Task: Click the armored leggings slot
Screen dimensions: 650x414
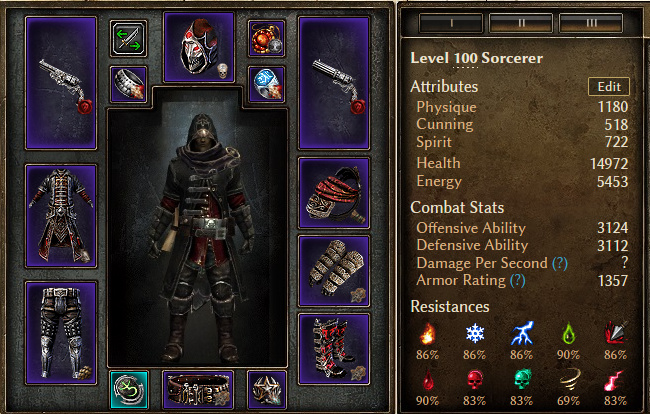Action: click(x=61, y=333)
